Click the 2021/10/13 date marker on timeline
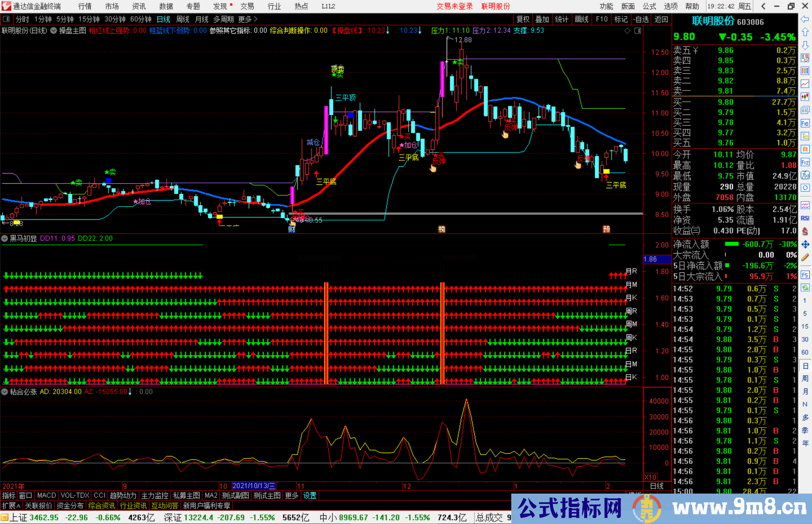 point(254,486)
